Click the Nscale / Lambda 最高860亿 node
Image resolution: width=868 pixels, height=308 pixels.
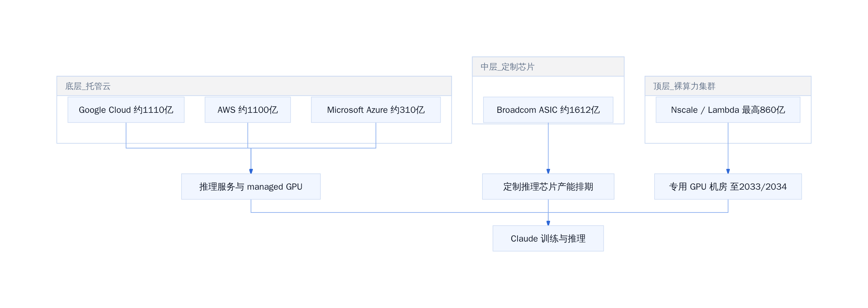[x=728, y=110]
